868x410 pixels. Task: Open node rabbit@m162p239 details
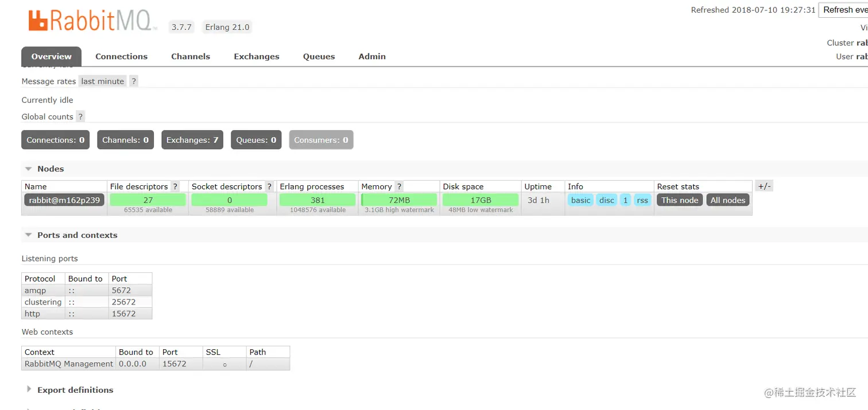pos(64,200)
